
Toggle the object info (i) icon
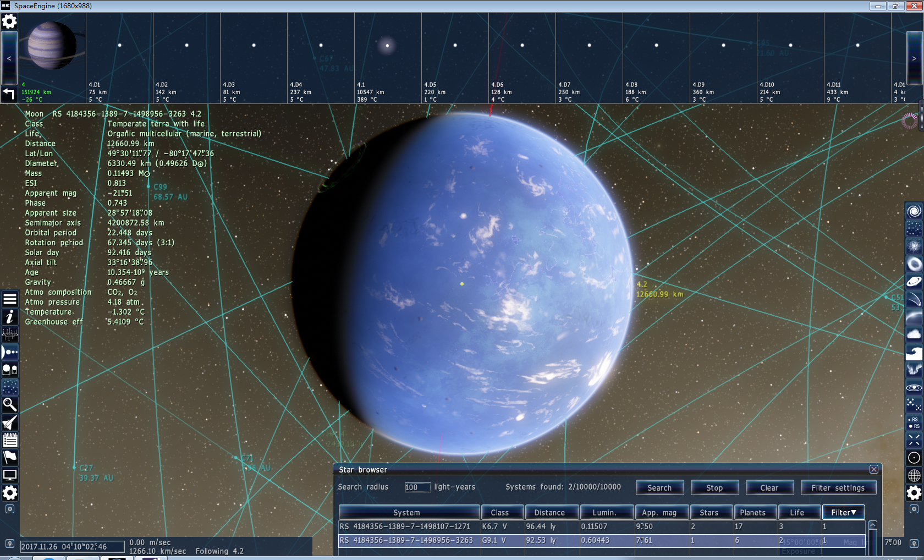[10, 317]
